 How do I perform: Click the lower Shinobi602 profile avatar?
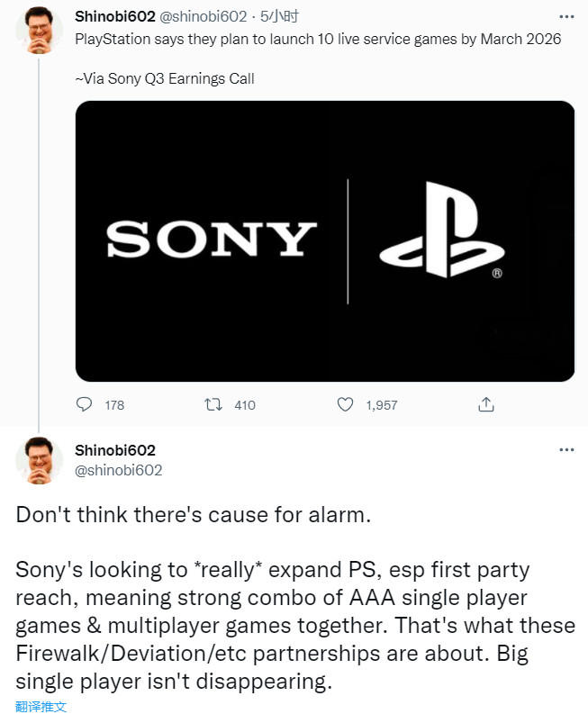coord(39,460)
